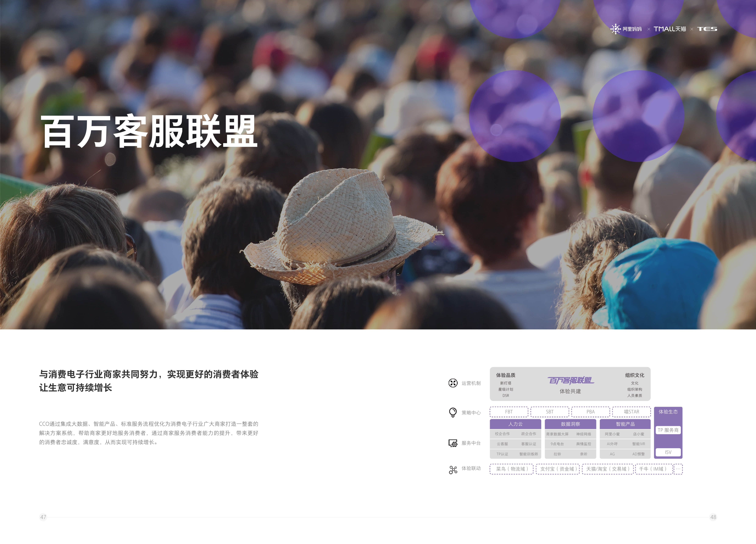Click the 百万客服联盟 main title
756x544 pixels.
coord(149,131)
